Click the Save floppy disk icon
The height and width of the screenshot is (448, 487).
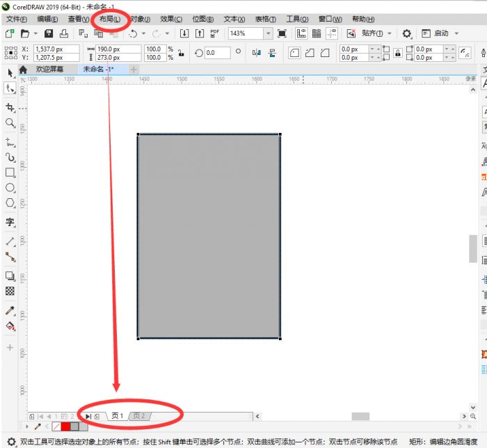(x=49, y=33)
